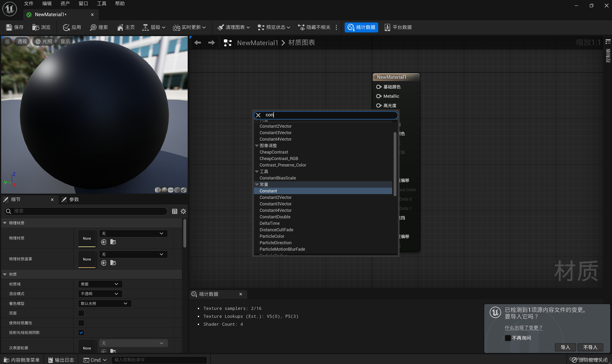Screen dimensions: 612x364
Task: Check the don't ask again box
Action: coord(508,338)
